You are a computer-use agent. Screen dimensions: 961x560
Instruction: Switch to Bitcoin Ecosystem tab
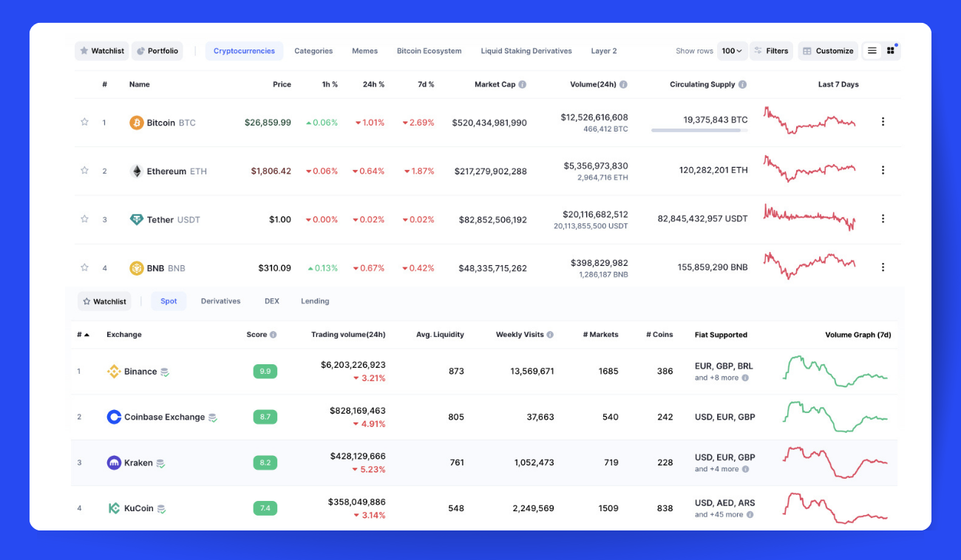click(x=429, y=51)
